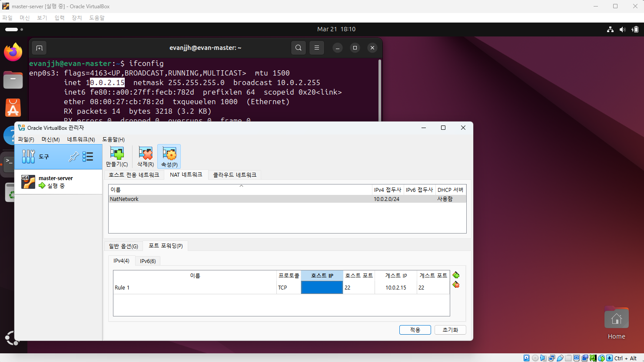Open the Files app in the dock

(13, 80)
